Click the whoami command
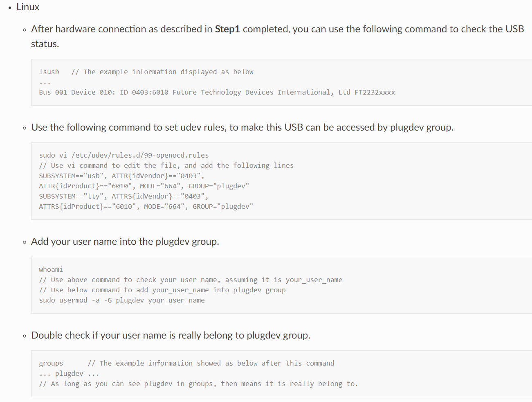Viewport: 532px width, 402px height. 51,269
